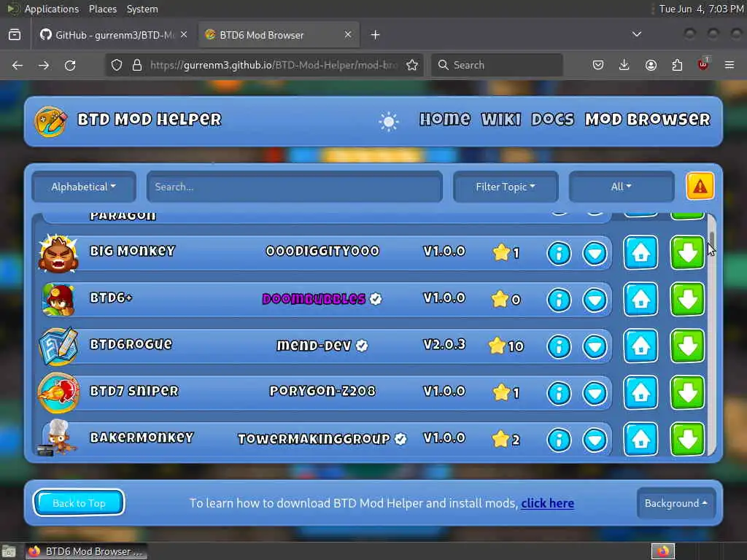The width and height of the screenshot is (747, 560).
Task: Open the Filter Topic dropdown
Action: click(x=506, y=187)
